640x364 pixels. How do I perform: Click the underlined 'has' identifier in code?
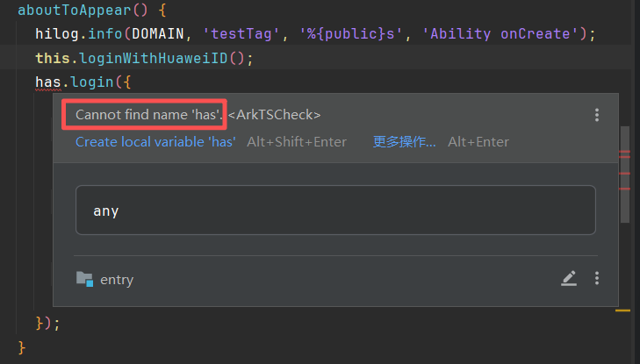(47, 82)
